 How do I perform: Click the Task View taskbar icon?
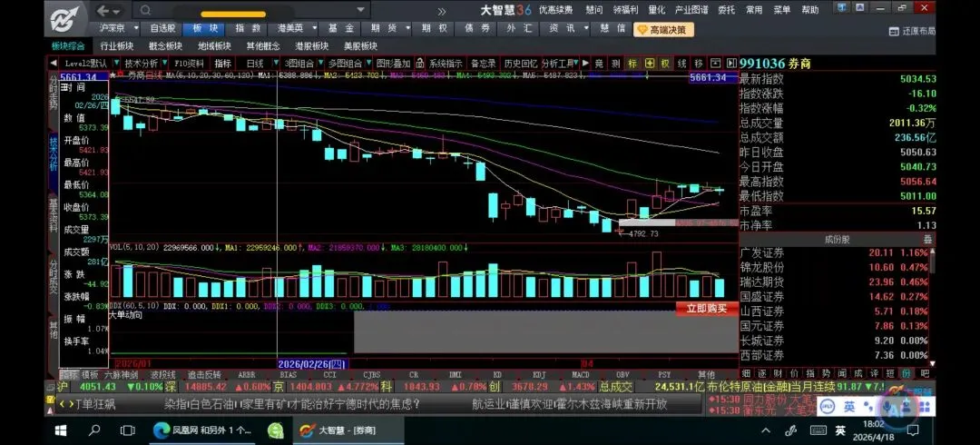click(x=128, y=430)
